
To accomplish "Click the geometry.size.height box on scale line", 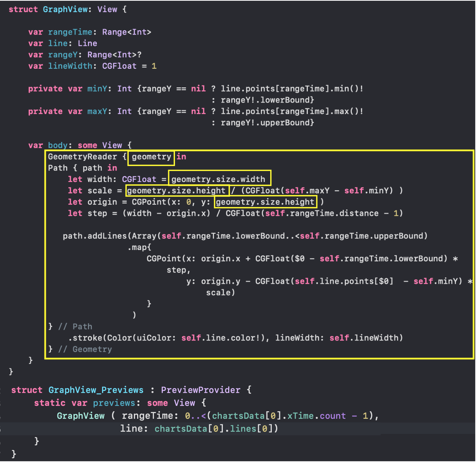I will tap(177, 190).
